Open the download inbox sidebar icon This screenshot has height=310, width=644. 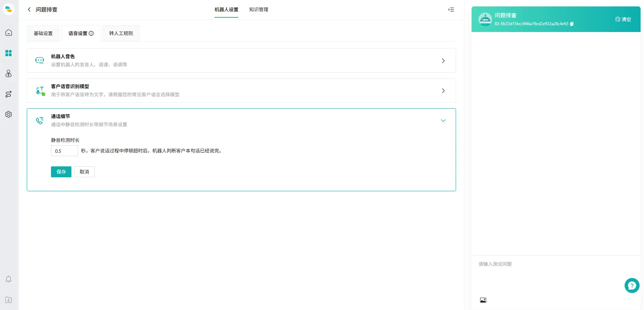[9, 300]
